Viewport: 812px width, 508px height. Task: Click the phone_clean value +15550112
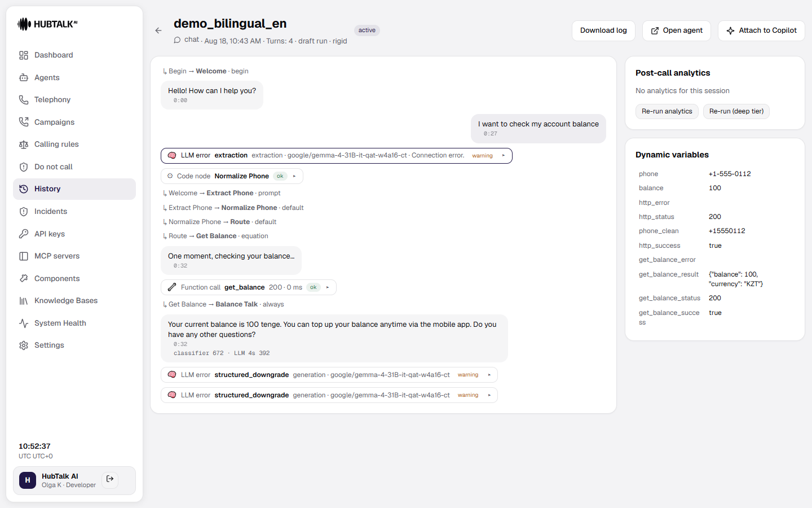tap(727, 231)
